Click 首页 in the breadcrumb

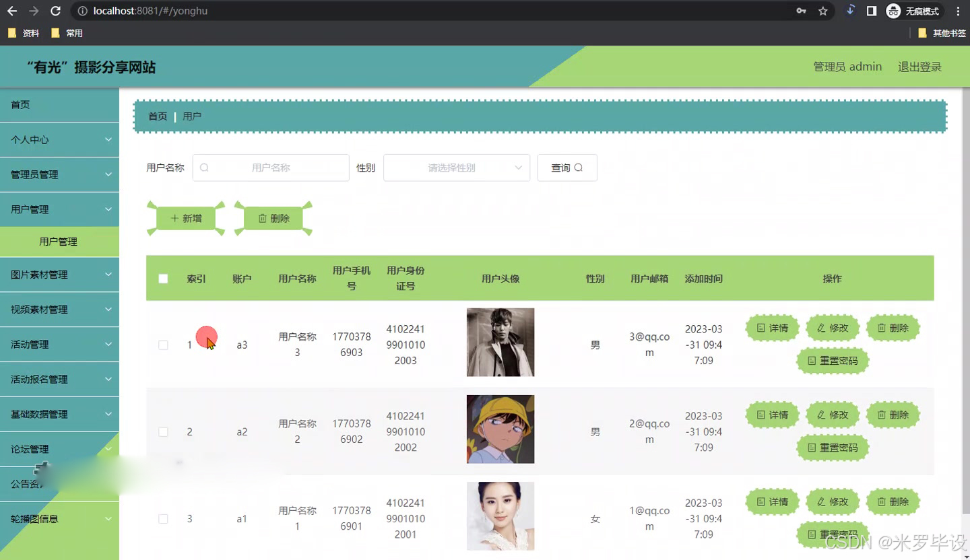tap(158, 116)
